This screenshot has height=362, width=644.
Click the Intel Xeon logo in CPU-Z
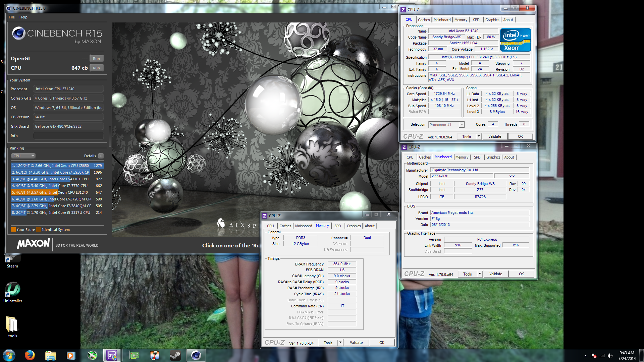(516, 40)
